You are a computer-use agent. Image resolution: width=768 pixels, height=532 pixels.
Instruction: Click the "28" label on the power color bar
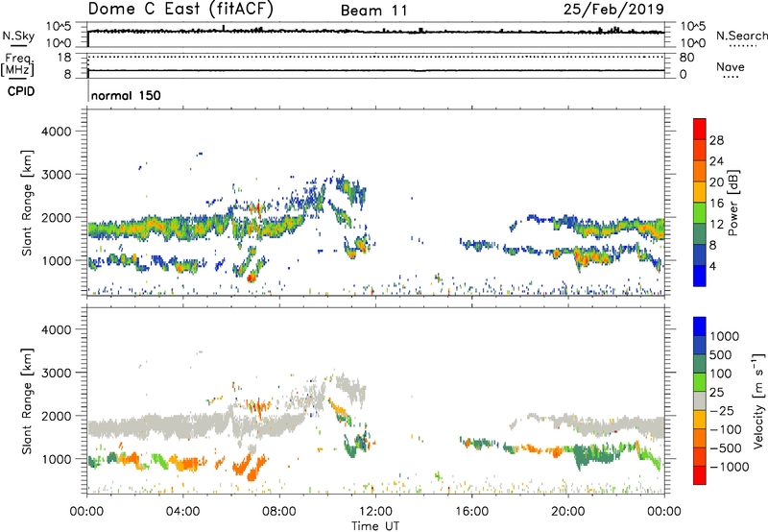[716, 140]
